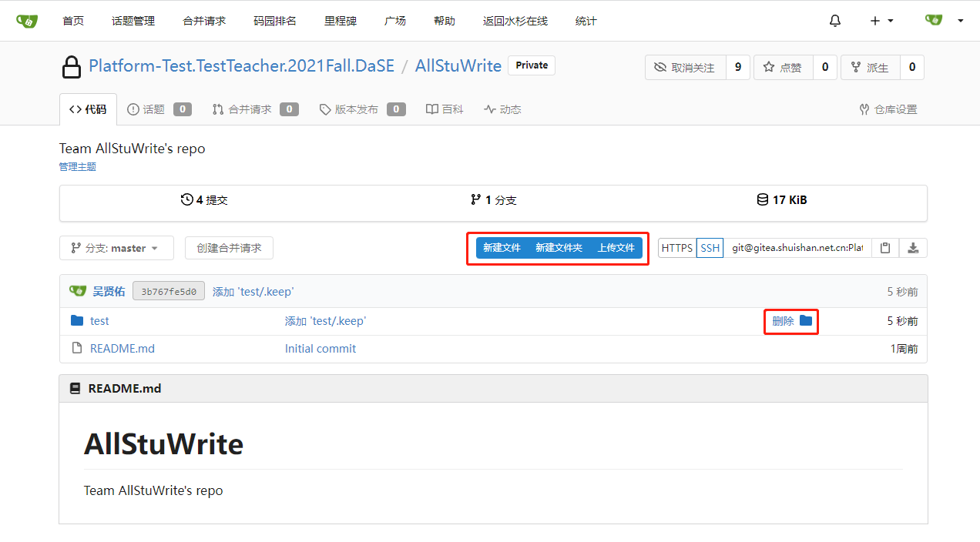The width and height of the screenshot is (980, 542).
Task: Switch to repository 合并请求 tab
Action: pyautogui.click(x=255, y=109)
